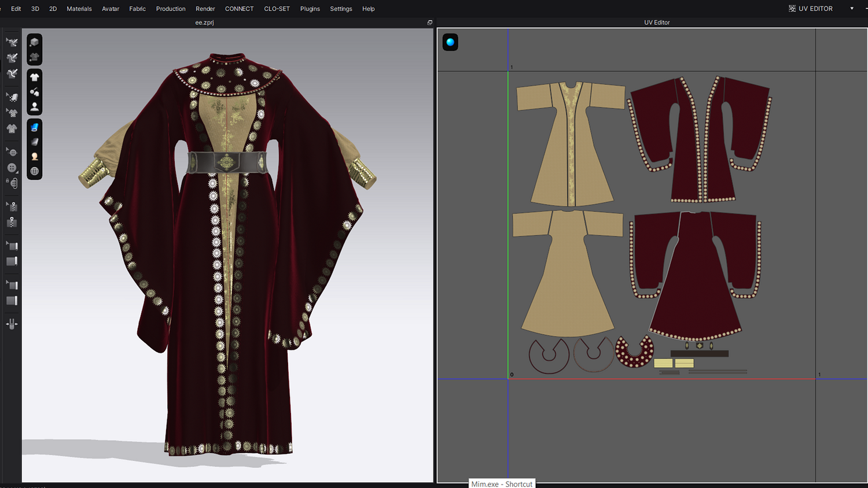Select the dark belt pattern strip in UV Editor
Screen dimensions: 868x488
[x=700, y=353]
